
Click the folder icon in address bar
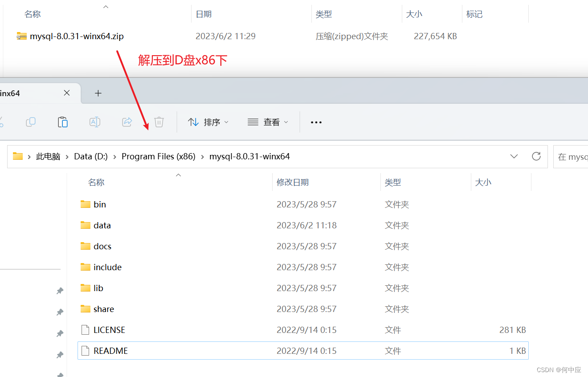coord(18,156)
